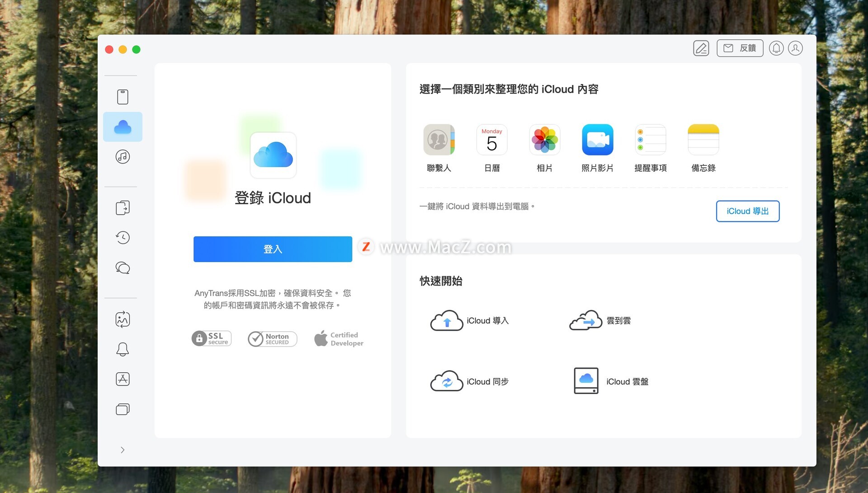Select the 提醒事項 reminders category icon

[x=651, y=140]
